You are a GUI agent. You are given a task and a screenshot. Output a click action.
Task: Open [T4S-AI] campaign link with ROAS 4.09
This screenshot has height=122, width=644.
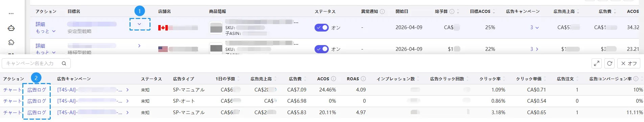click(90, 90)
